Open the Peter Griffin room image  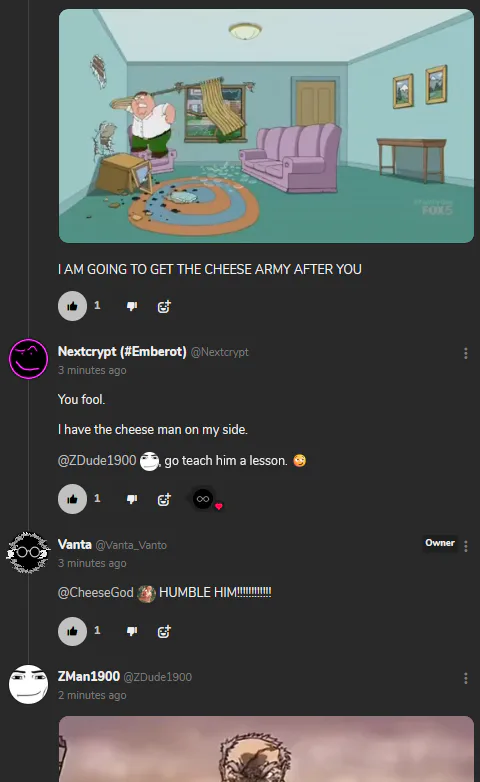click(x=266, y=126)
